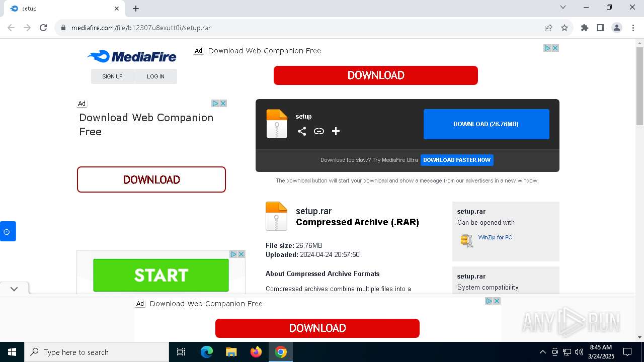Open the Windows Start menu
The image size is (644, 362).
pyautogui.click(x=12, y=352)
